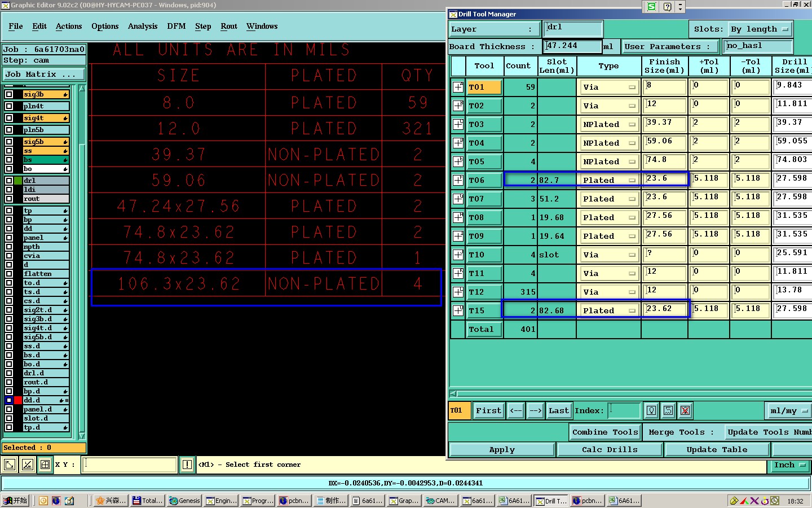
Task: Click the clock icon in quick launch
Action: [x=43, y=501]
